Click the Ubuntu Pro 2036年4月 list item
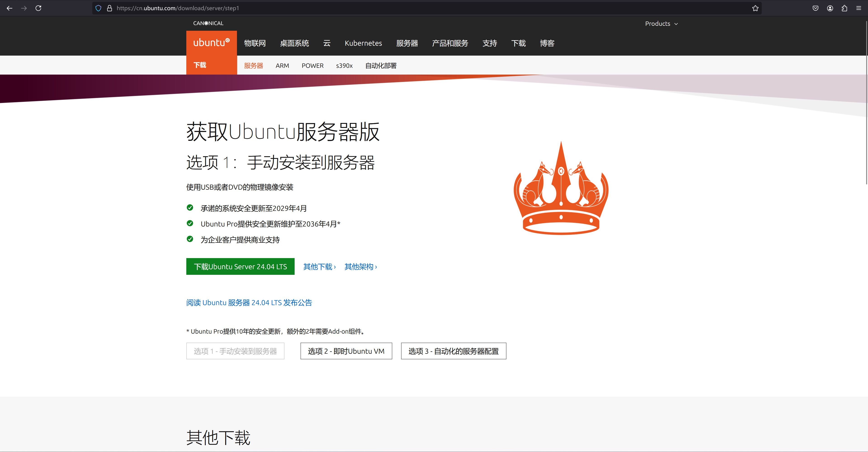The height and width of the screenshot is (452, 868). coord(270,224)
